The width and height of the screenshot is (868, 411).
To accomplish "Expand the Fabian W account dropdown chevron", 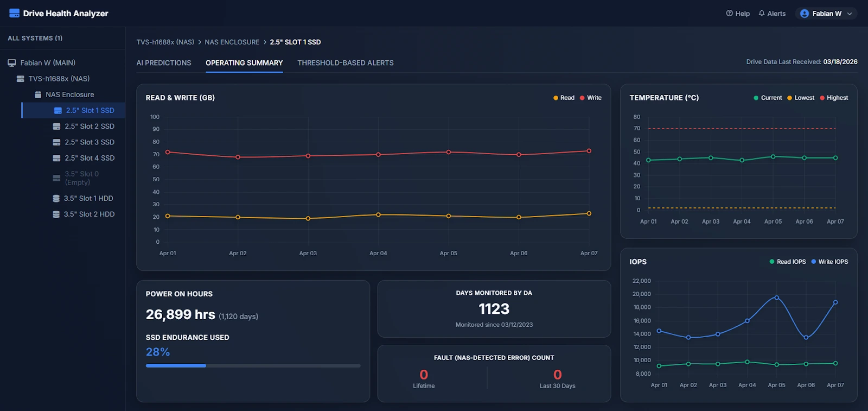I will [850, 14].
